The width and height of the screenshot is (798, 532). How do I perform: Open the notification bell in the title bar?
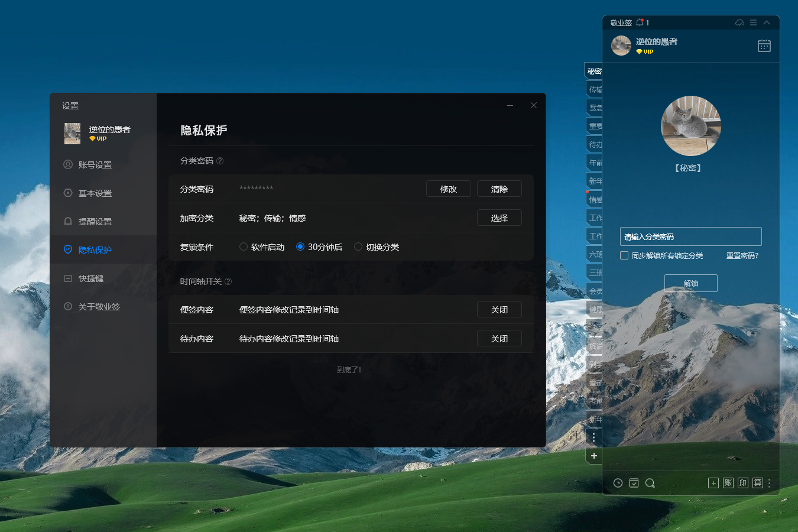pyautogui.click(x=640, y=22)
